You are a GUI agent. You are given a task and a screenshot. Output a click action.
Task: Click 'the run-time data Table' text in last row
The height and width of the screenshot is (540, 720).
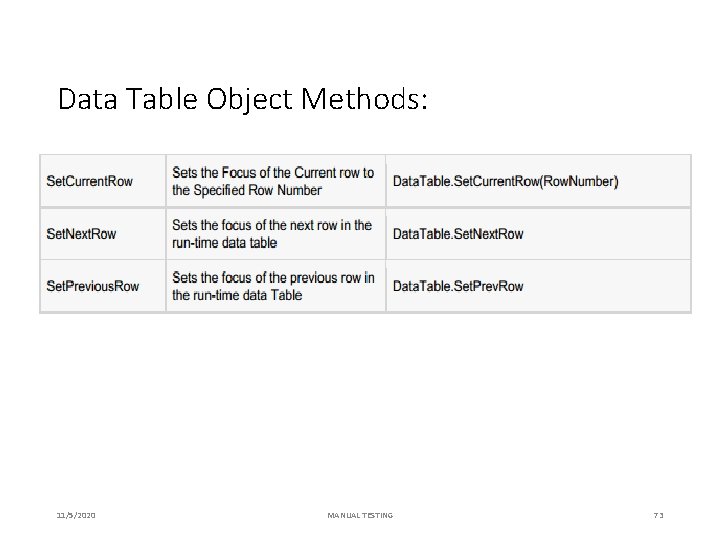237,295
